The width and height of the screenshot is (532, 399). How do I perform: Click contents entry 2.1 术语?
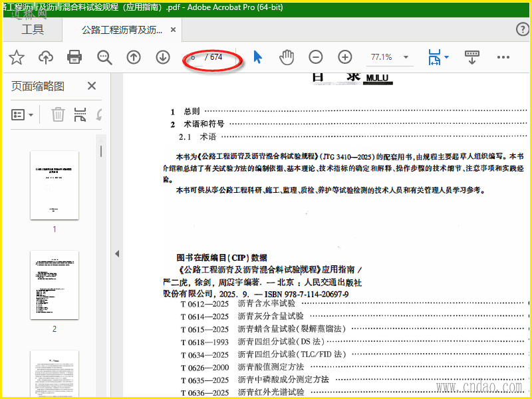(353, 137)
